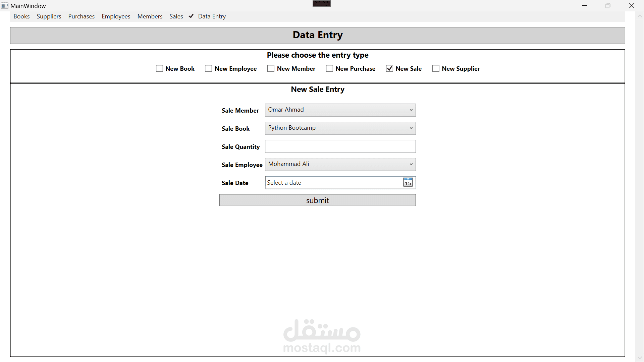The image size is (644, 362).
Task: Check the New Member entry type
Action: (271, 68)
